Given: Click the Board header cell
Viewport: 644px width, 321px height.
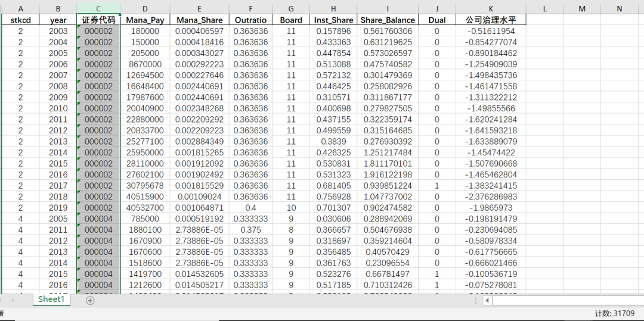Looking at the screenshot, I should (291, 20).
